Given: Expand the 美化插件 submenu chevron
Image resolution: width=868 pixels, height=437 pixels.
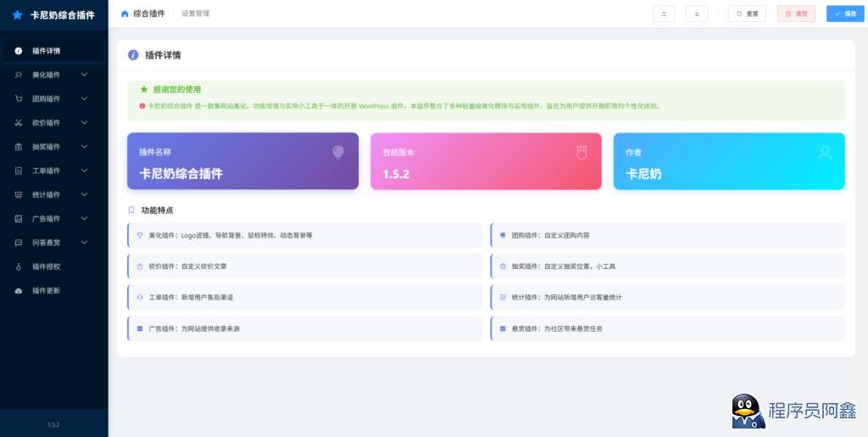Looking at the screenshot, I should click(84, 75).
